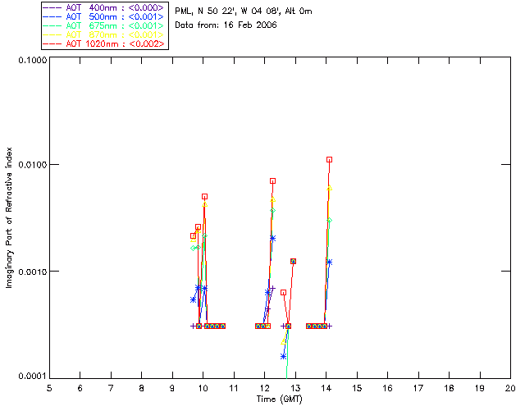This screenshot has height=420, width=525.
Task: Click the red dashed line sample in legend
Action: [52, 43]
